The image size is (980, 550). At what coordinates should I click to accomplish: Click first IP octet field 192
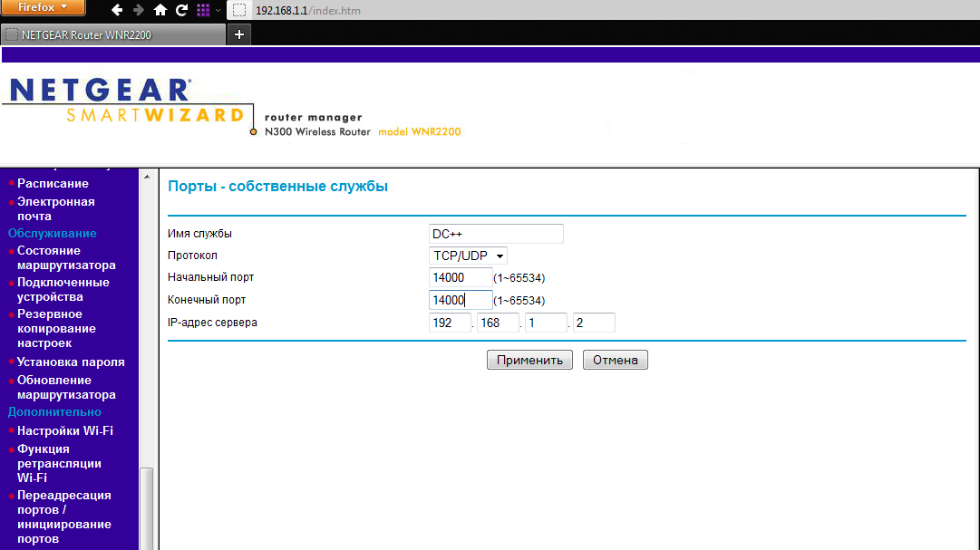(x=450, y=323)
